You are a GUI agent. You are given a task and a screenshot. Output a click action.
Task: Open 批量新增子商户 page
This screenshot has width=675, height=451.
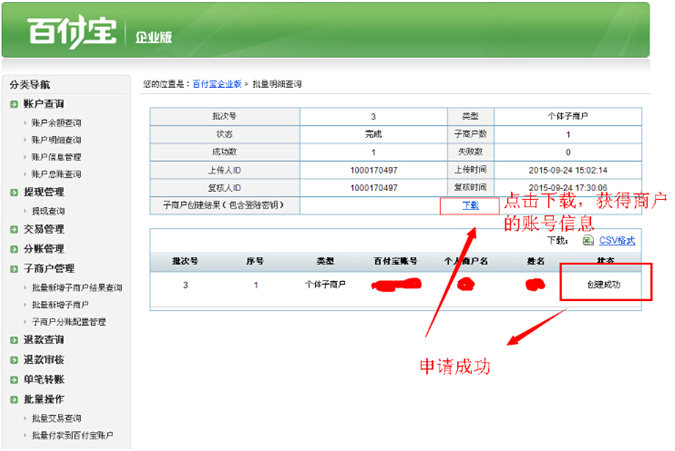pyautogui.click(x=60, y=305)
